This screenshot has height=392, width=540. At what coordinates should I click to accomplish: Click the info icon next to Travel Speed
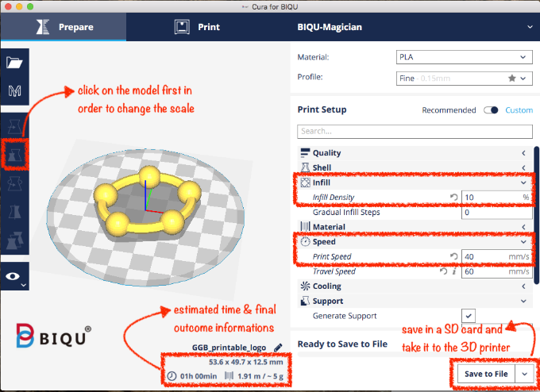(454, 271)
